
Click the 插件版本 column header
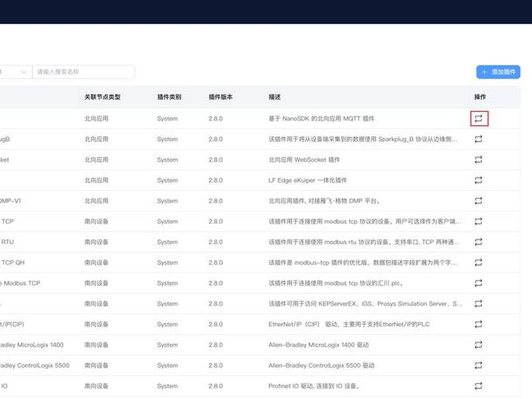(x=221, y=97)
